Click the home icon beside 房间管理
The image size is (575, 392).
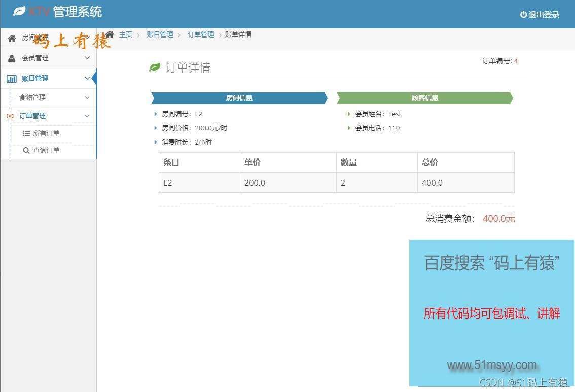(x=11, y=38)
